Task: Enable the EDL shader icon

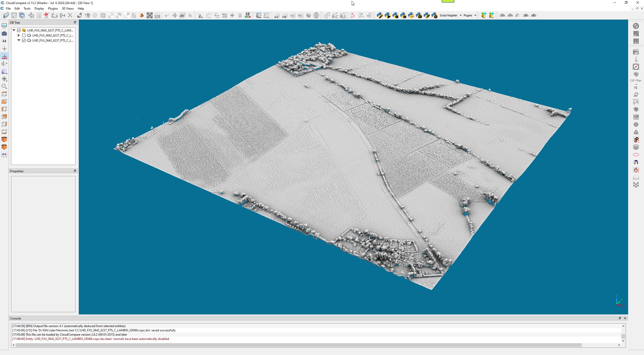Action: pyautogui.click(x=636, y=34)
